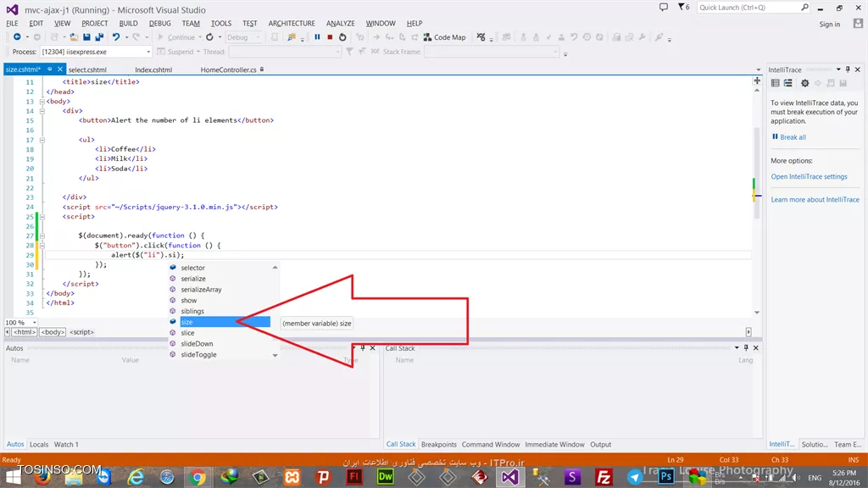The width and height of the screenshot is (868, 488).
Task: Click the Save icon in toolbar
Action: 87,37
